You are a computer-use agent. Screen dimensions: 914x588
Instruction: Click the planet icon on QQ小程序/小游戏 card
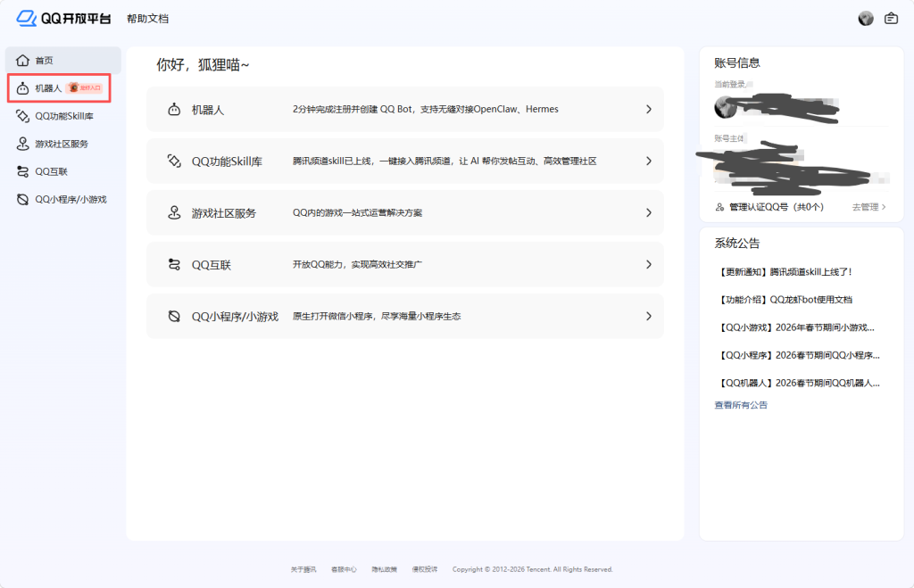click(x=174, y=317)
